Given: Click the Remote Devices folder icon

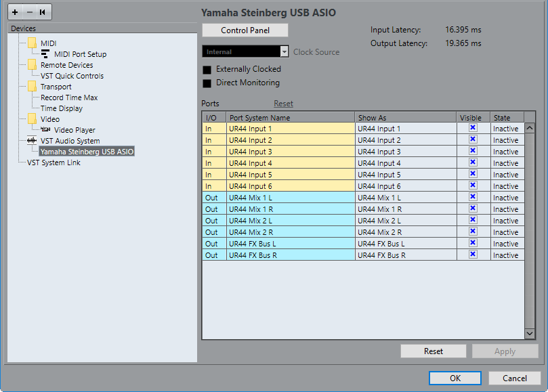Looking at the screenshot, I should (x=32, y=64).
